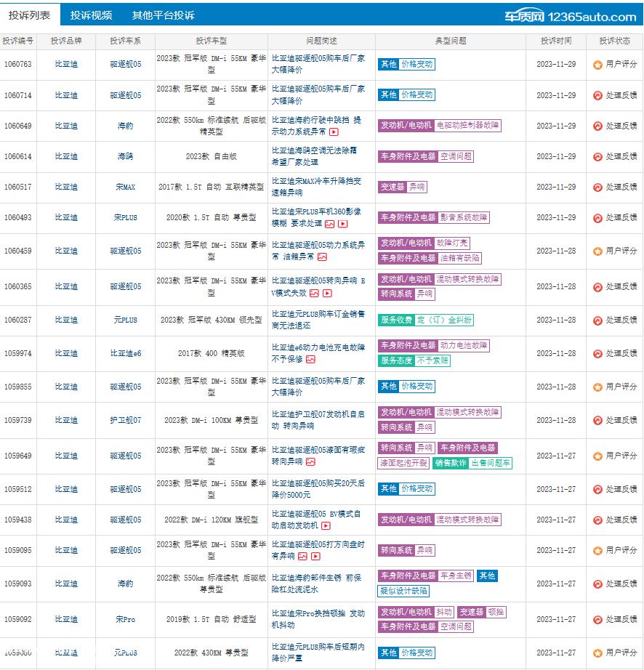The height and width of the screenshot is (670, 644).
Task: Open complaint titled 比亚迪驱逐舰05购买20天后降价5000元
Action: coord(318,489)
